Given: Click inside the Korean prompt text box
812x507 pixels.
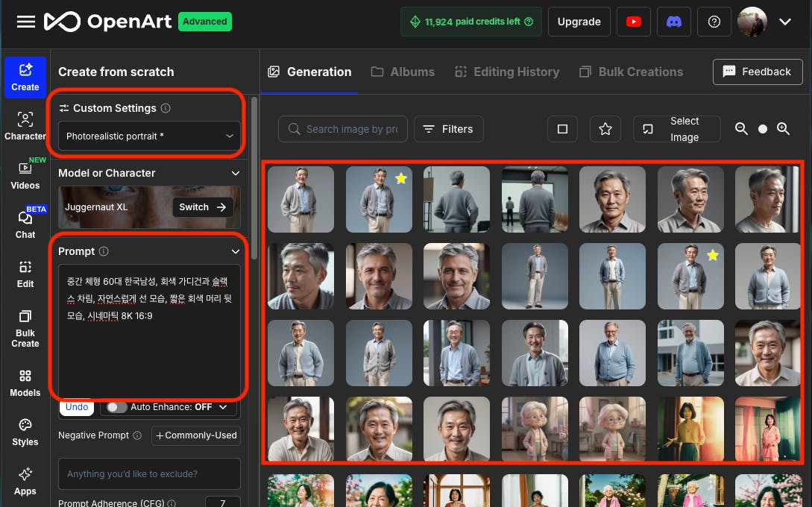Looking at the screenshot, I should pyautogui.click(x=149, y=332).
